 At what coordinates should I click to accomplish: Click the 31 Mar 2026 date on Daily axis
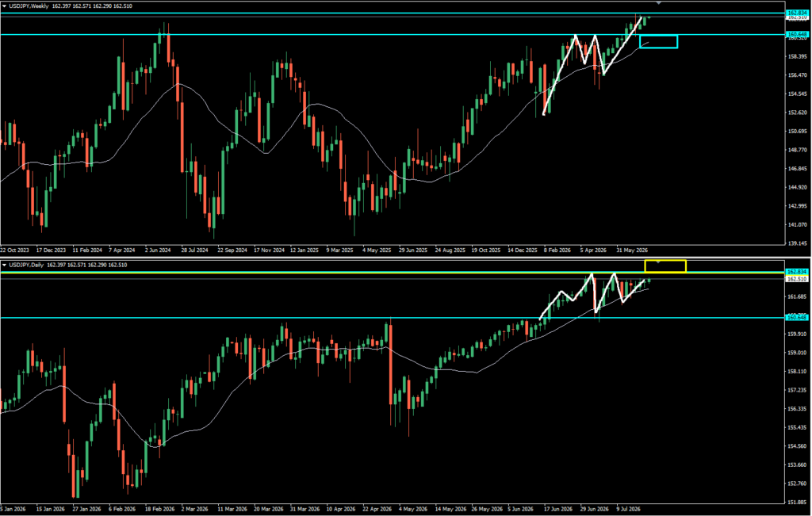304,509
